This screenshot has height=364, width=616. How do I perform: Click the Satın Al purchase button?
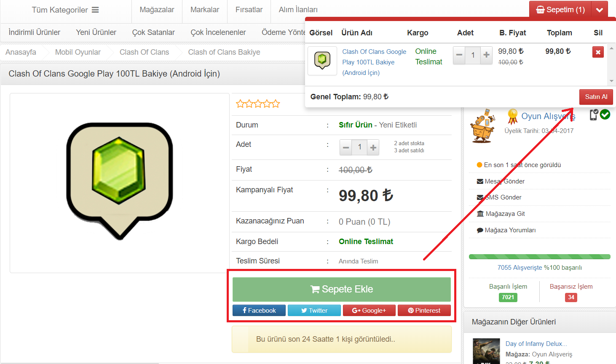pos(596,97)
